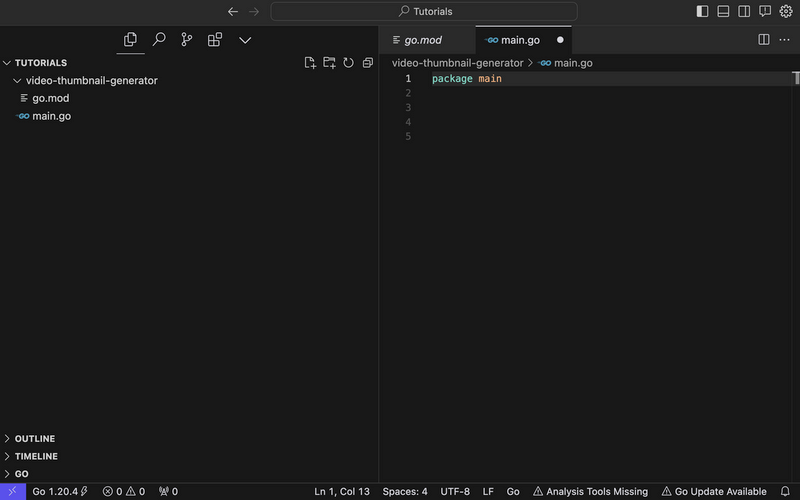Image resolution: width=800 pixels, height=500 pixels.
Task: Toggle the bottom panel layout
Action: coord(723,12)
